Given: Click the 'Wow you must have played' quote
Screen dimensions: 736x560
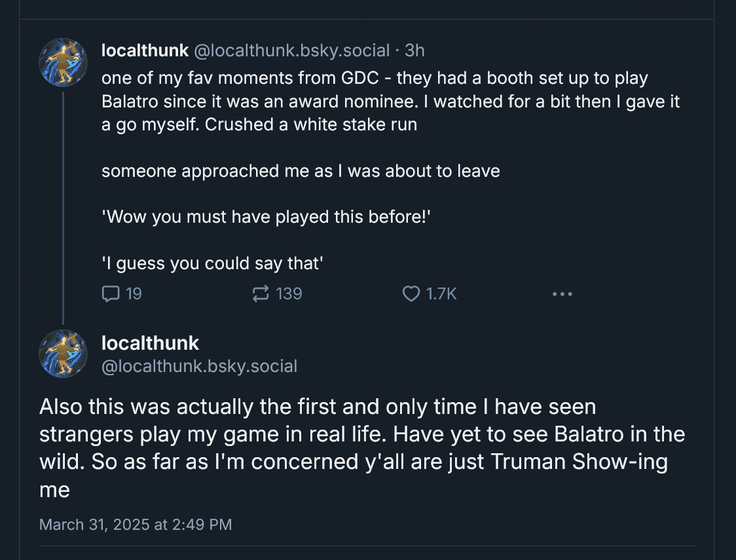Looking at the screenshot, I should click(267, 217).
